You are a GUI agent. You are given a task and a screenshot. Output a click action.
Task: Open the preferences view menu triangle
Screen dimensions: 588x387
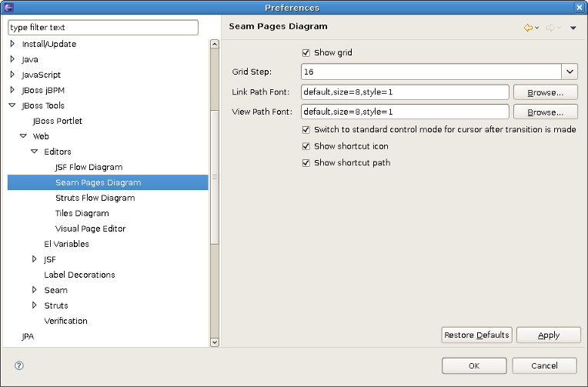pyautogui.click(x=573, y=28)
